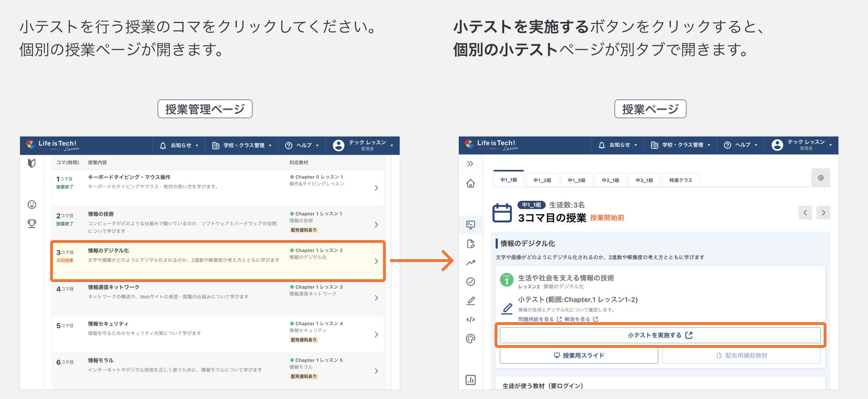Open the document-edit icon in the lesson page sidebar

471,244
